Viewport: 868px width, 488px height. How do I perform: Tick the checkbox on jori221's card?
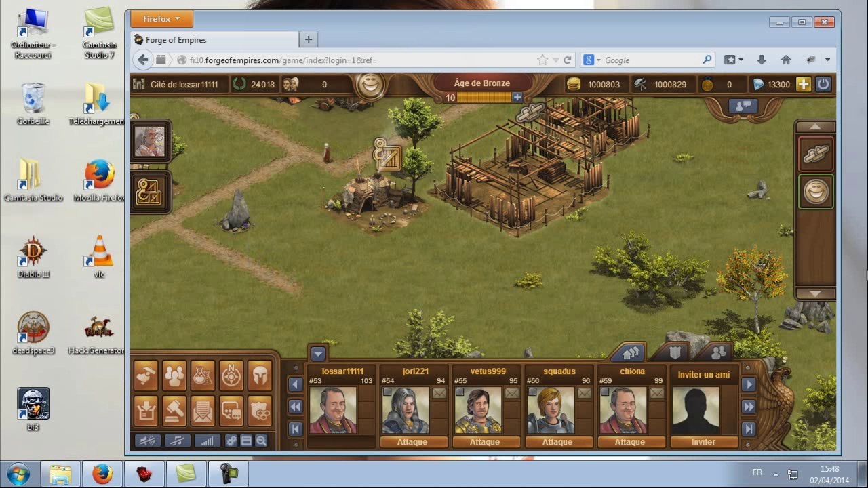pos(387,392)
